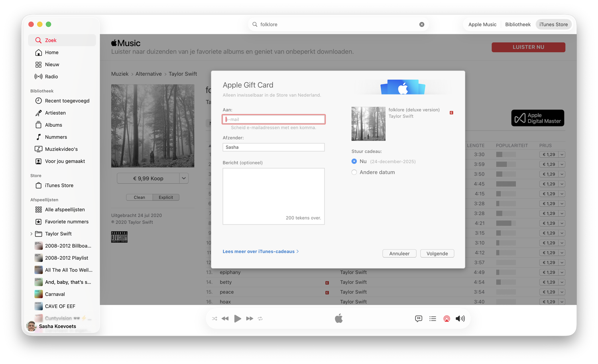Open AirPlay output icon
Image resolution: width=598 pixels, height=364 pixels.
[447, 319]
